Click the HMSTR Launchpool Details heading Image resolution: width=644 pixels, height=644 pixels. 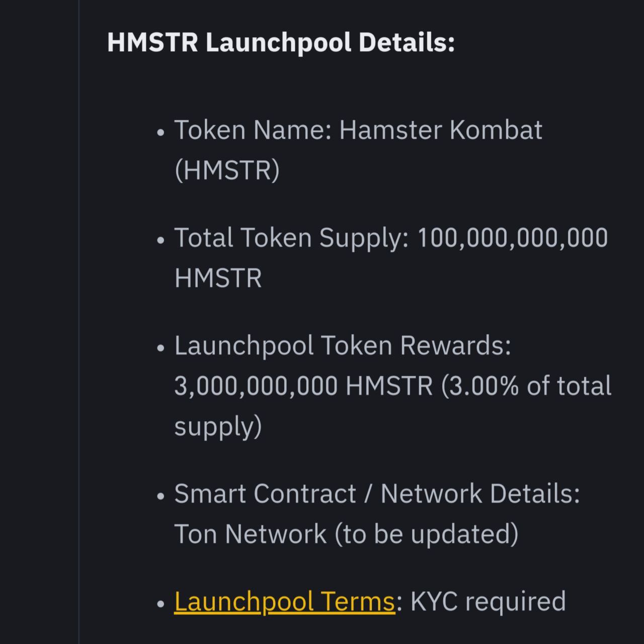point(281,42)
